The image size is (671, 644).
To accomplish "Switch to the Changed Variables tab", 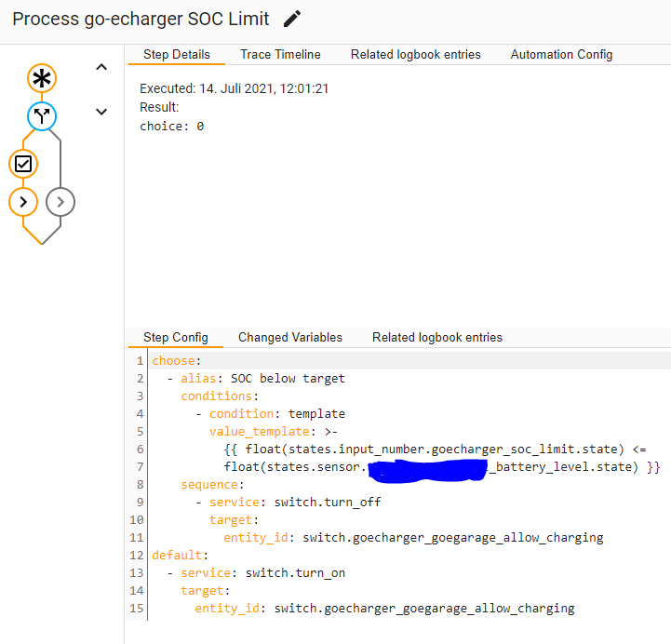I will [290, 338].
